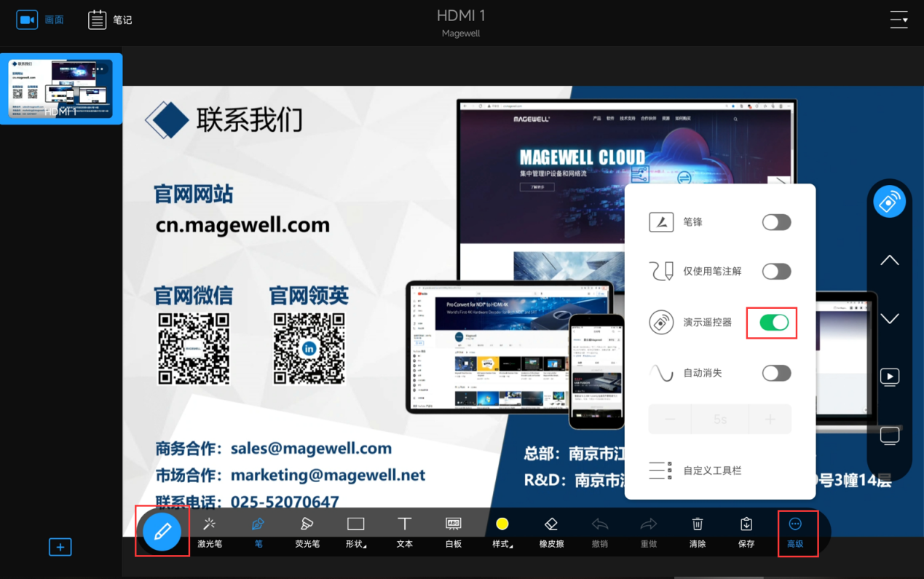This screenshot has height=579, width=924.
Task: Click the 笔锋 brush tip icon
Action: [661, 222]
